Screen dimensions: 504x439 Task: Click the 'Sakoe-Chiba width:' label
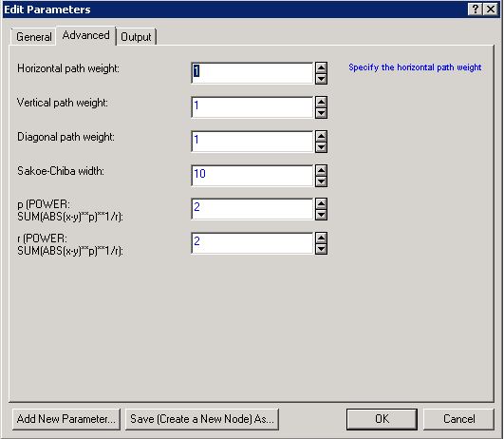(x=61, y=171)
